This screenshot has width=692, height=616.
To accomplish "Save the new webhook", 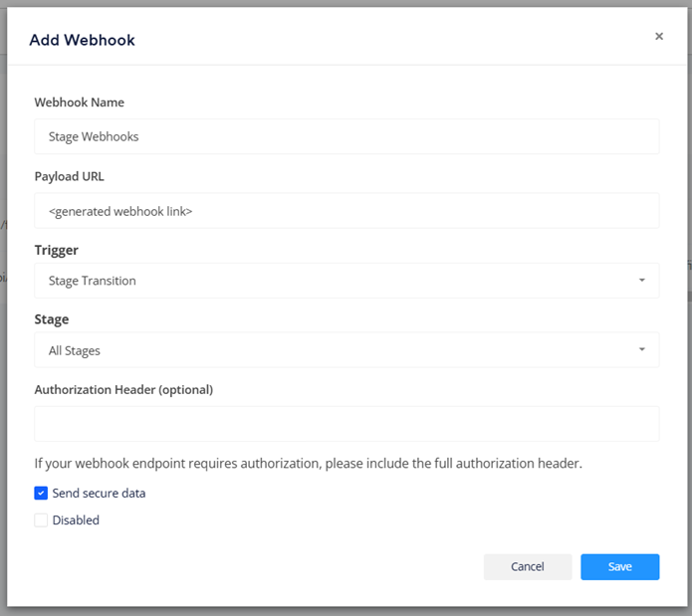I will pos(620,566).
